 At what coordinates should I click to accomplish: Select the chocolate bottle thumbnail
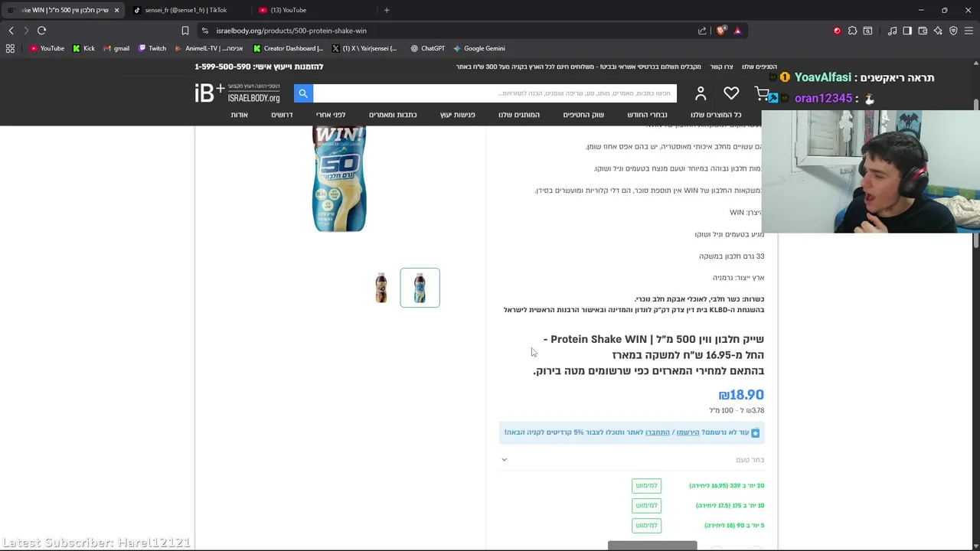381,288
